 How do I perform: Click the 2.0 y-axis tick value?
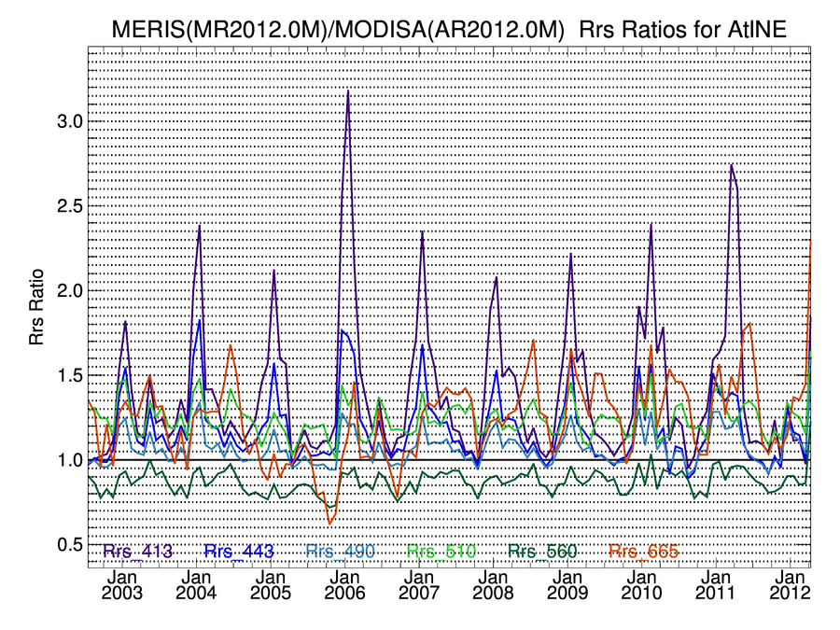70,290
